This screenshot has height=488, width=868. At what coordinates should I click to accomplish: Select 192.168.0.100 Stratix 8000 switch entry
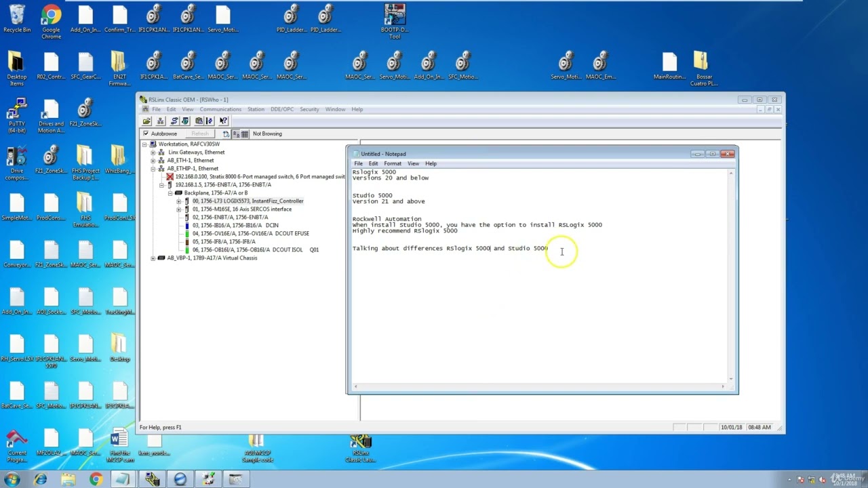[x=260, y=177]
